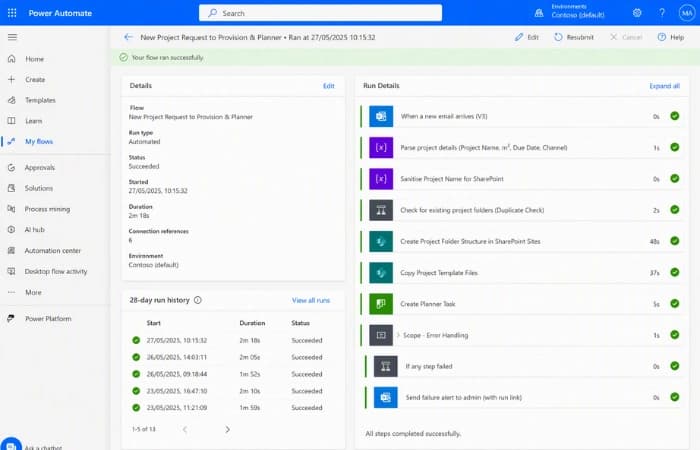Click the condition icon for Duplicate Check step
The image size is (700, 450).
[x=381, y=210]
